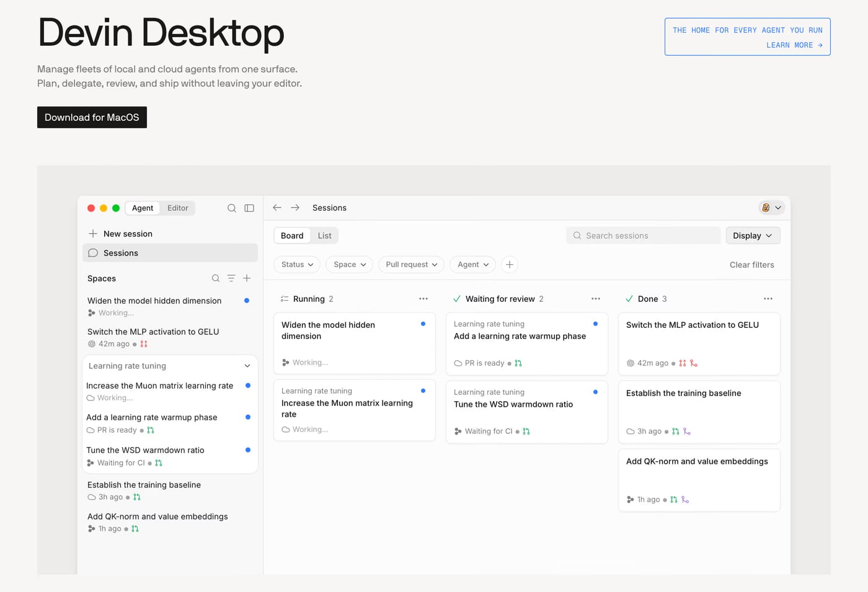Select the List view tab
The height and width of the screenshot is (592, 868).
click(x=325, y=236)
